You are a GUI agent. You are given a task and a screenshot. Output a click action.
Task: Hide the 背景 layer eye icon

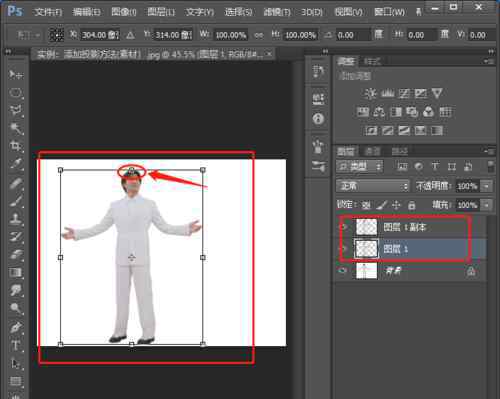(343, 271)
